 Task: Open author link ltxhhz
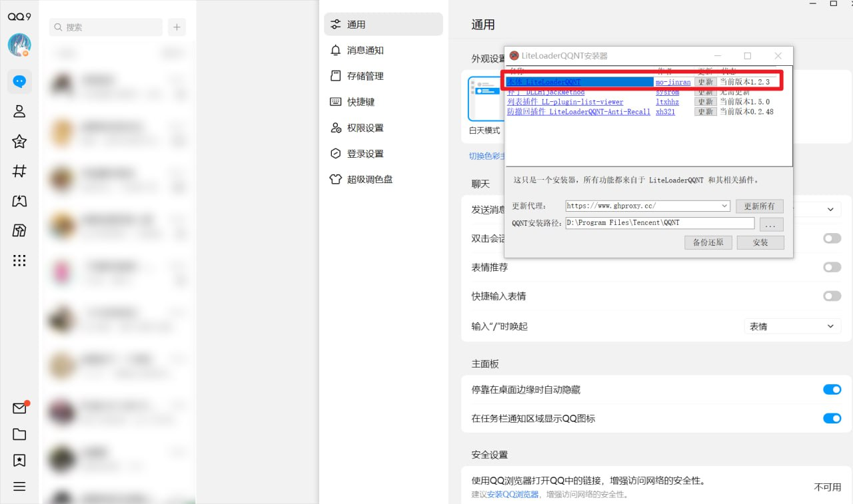pyautogui.click(x=667, y=102)
